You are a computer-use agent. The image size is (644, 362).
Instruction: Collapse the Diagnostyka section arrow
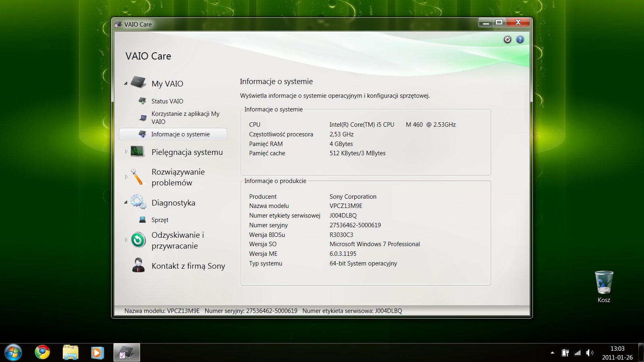tap(126, 202)
